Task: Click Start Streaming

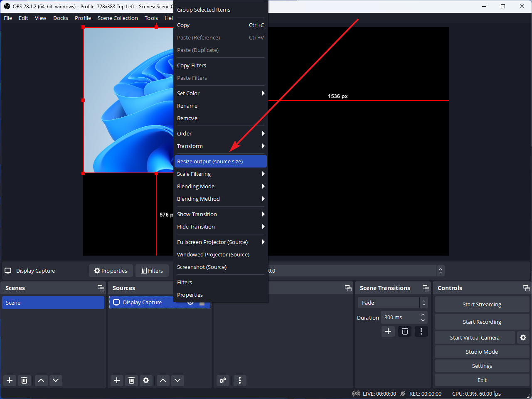Action: 482,304
